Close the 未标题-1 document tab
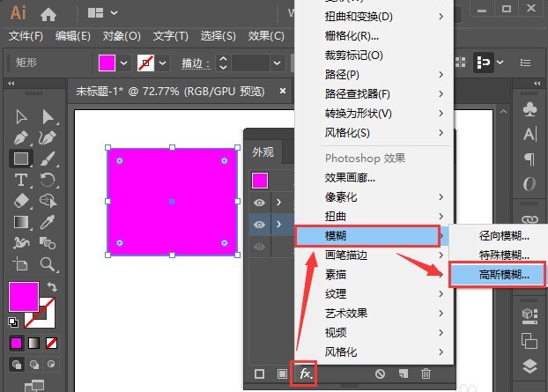 (283, 91)
